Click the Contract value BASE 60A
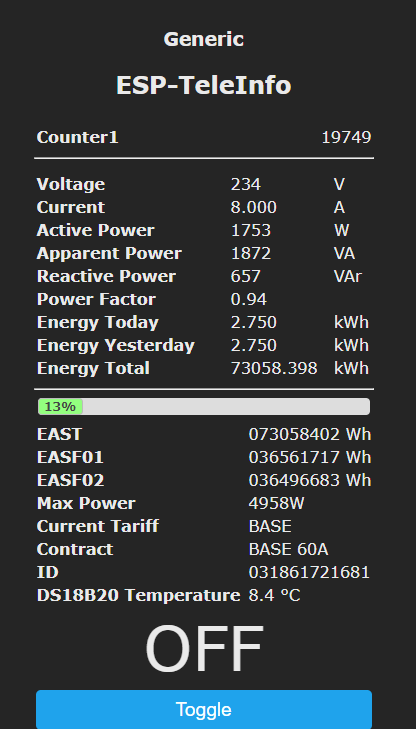The image size is (416, 729). tap(289, 550)
